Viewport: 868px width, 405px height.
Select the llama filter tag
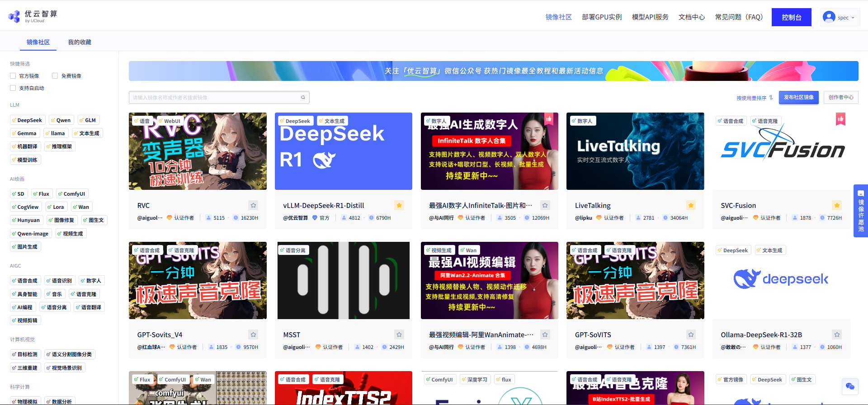click(56, 133)
